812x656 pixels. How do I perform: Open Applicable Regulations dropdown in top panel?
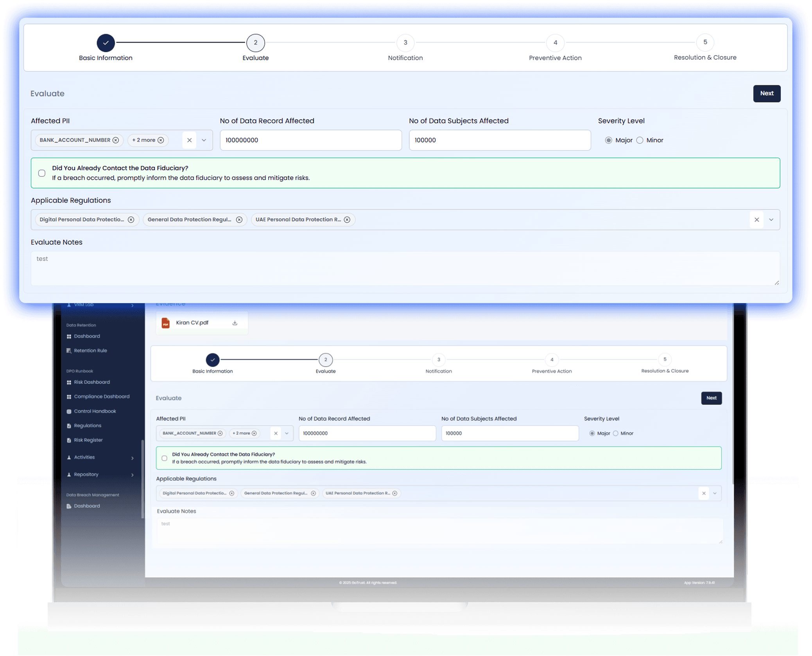pos(771,219)
